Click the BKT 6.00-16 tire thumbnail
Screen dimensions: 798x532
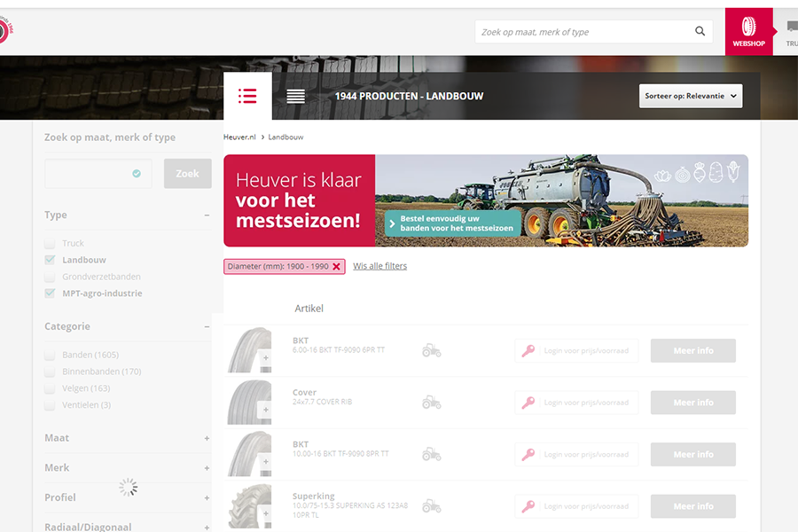point(249,350)
